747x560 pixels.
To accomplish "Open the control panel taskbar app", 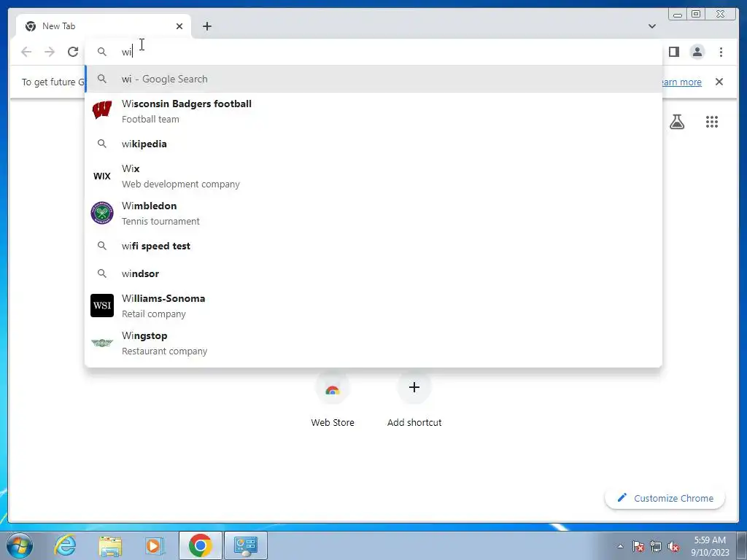I will (246, 545).
